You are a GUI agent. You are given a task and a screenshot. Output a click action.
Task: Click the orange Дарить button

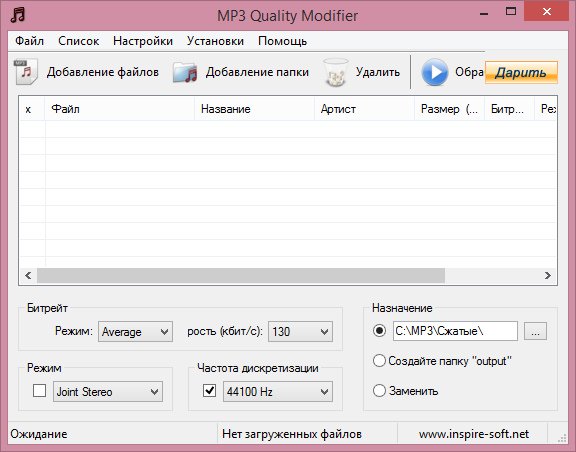coord(521,72)
